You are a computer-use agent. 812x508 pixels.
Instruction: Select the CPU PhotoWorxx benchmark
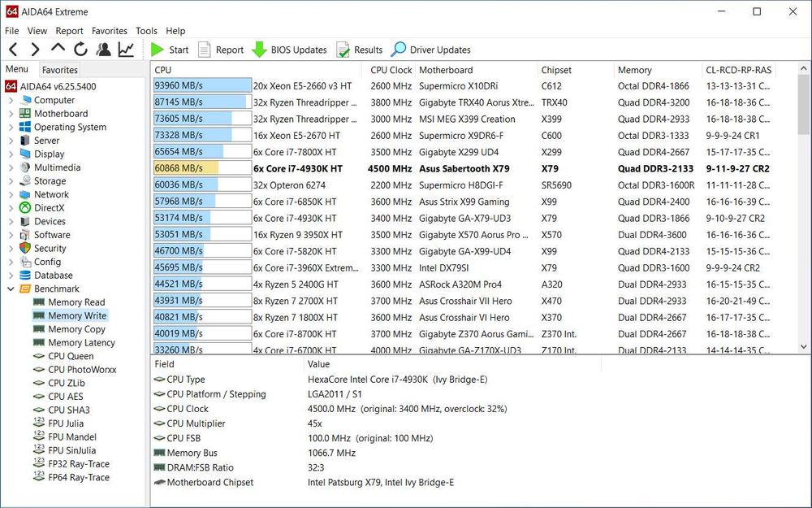(x=75, y=370)
